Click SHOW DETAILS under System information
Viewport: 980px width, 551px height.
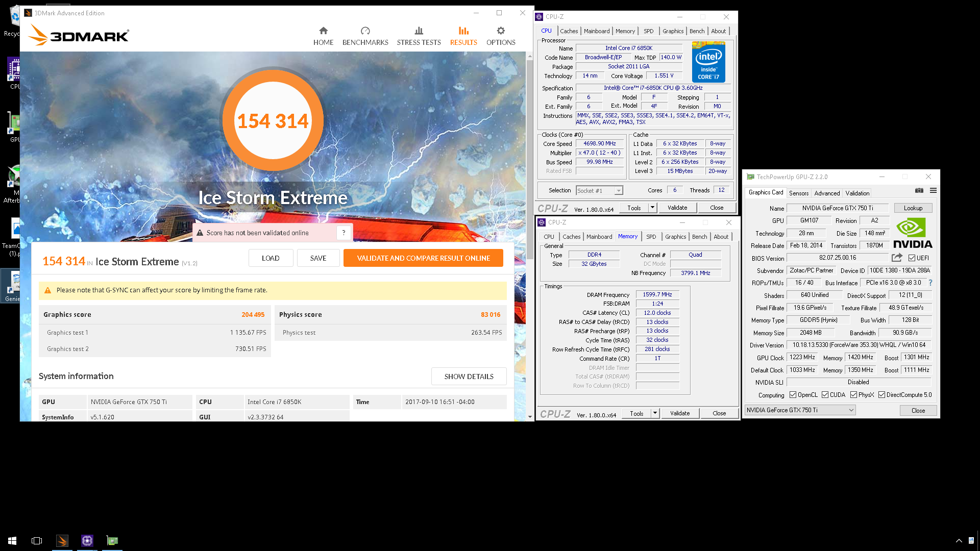(469, 377)
